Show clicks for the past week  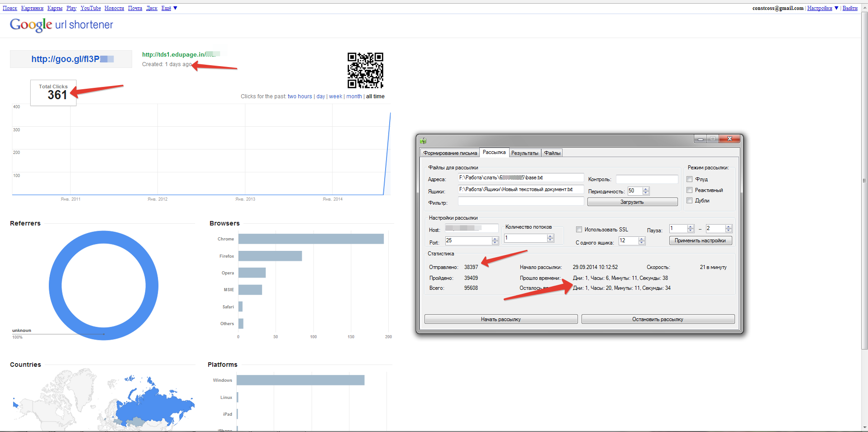335,96
